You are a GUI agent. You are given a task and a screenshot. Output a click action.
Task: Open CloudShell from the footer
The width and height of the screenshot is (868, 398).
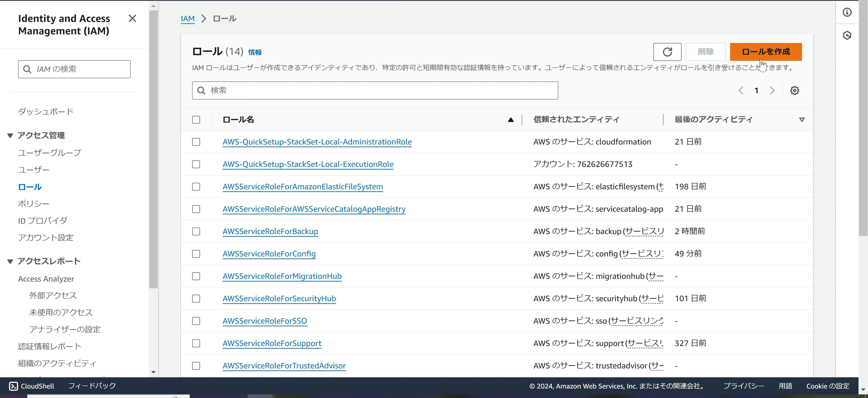tap(32, 386)
